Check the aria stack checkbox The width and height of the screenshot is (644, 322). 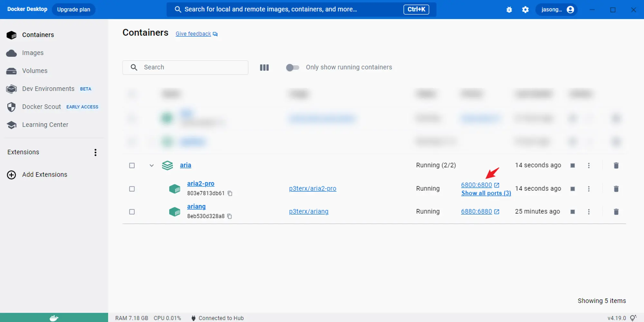(x=132, y=165)
